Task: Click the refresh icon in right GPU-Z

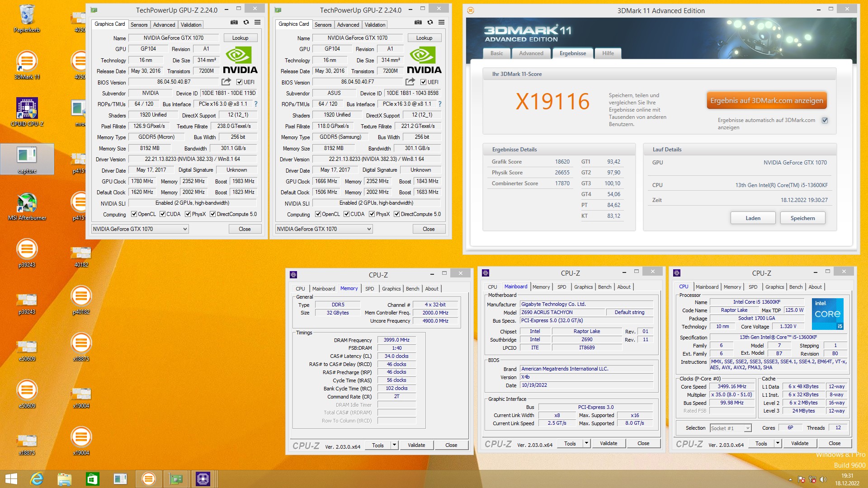Action: [x=430, y=22]
